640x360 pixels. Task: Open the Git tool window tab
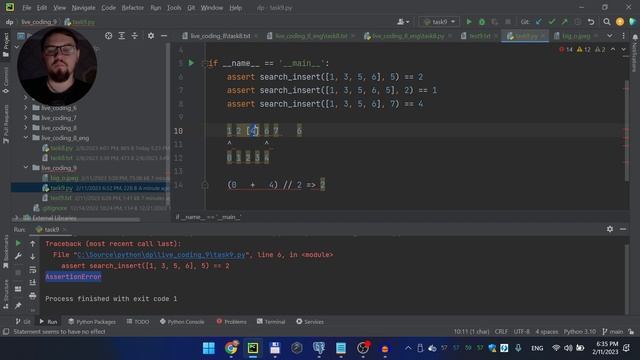coord(23,322)
